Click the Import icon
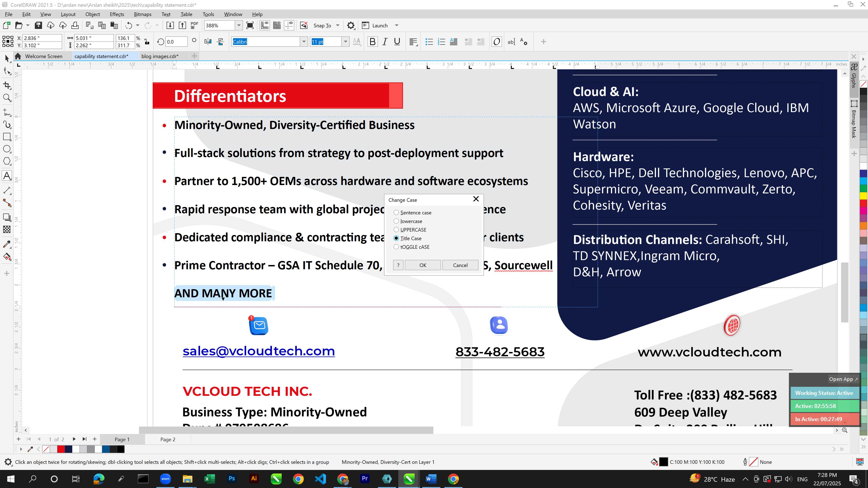Image resolution: width=868 pixels, height=488 pixels. 170,25
